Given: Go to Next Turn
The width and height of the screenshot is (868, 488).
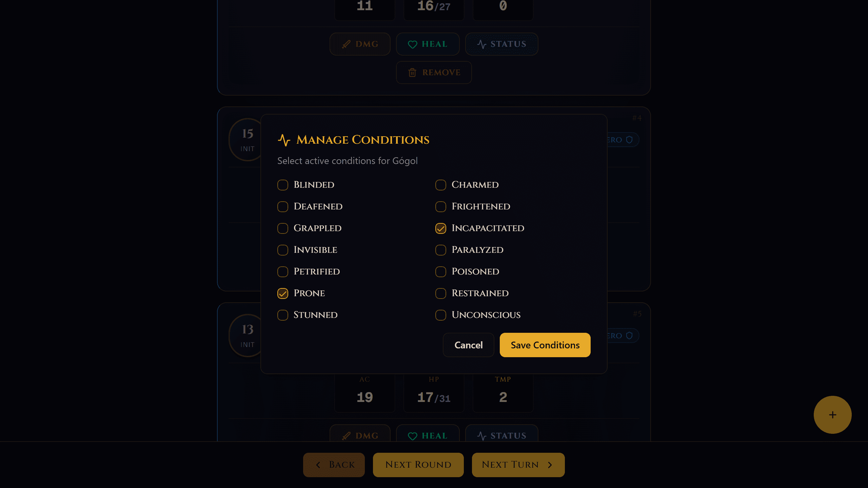Looking at the screenshot, I should (518, 465).
